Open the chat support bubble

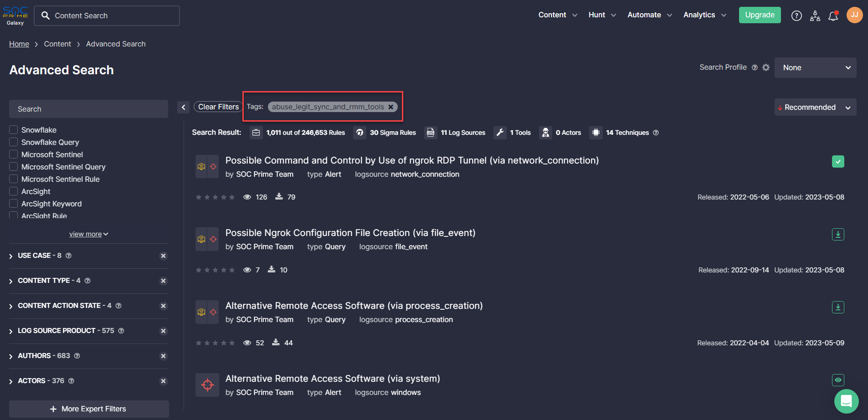tap(847, 401)
